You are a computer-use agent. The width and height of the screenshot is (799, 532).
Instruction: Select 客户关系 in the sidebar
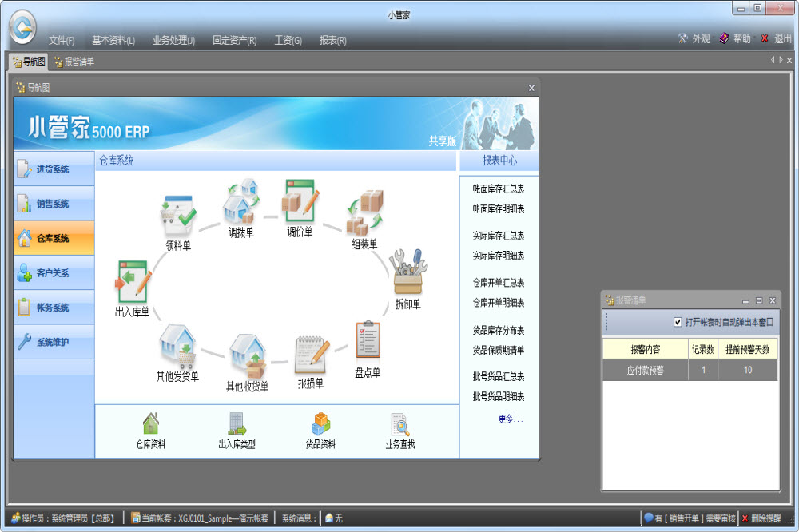click(54, 272)
